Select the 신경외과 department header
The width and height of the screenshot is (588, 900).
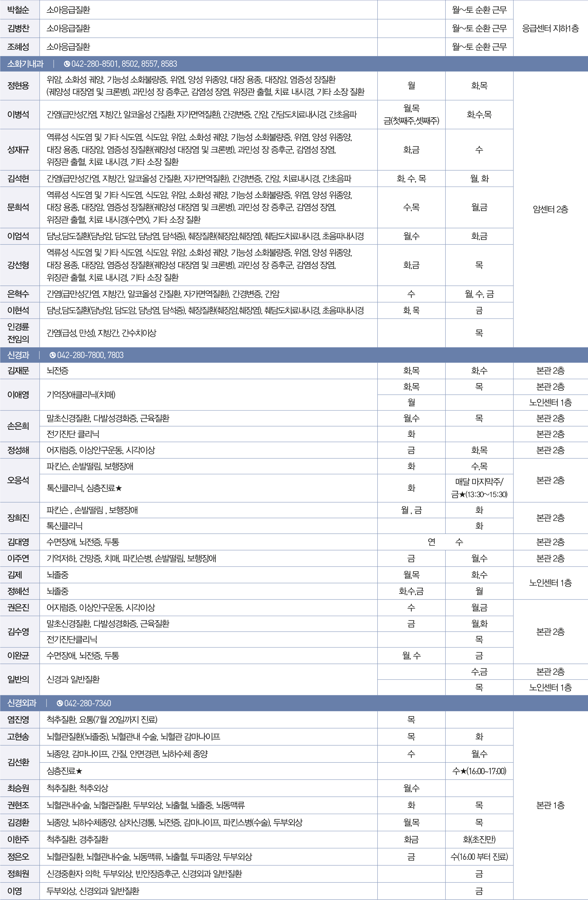tap(22, 703)
